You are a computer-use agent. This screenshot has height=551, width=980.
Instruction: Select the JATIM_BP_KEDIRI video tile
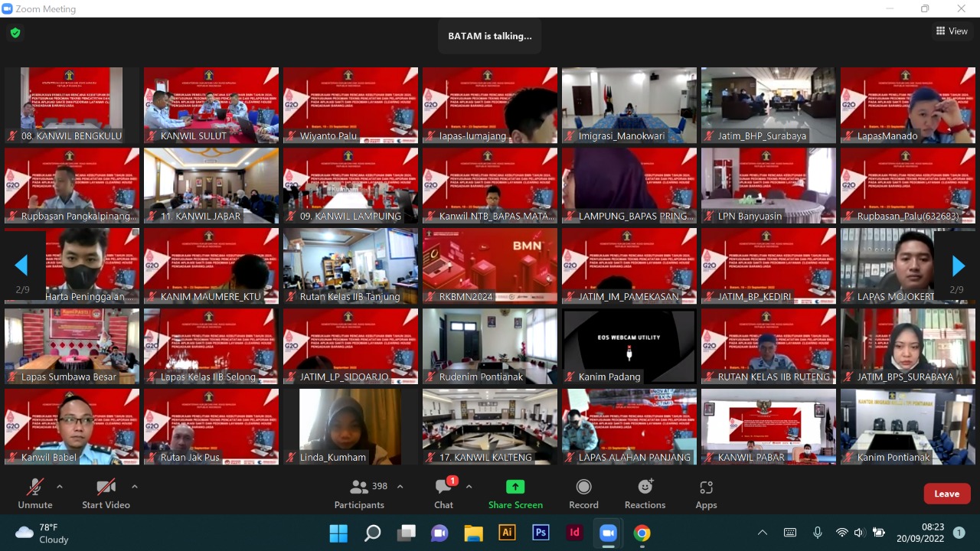[769, 266]
